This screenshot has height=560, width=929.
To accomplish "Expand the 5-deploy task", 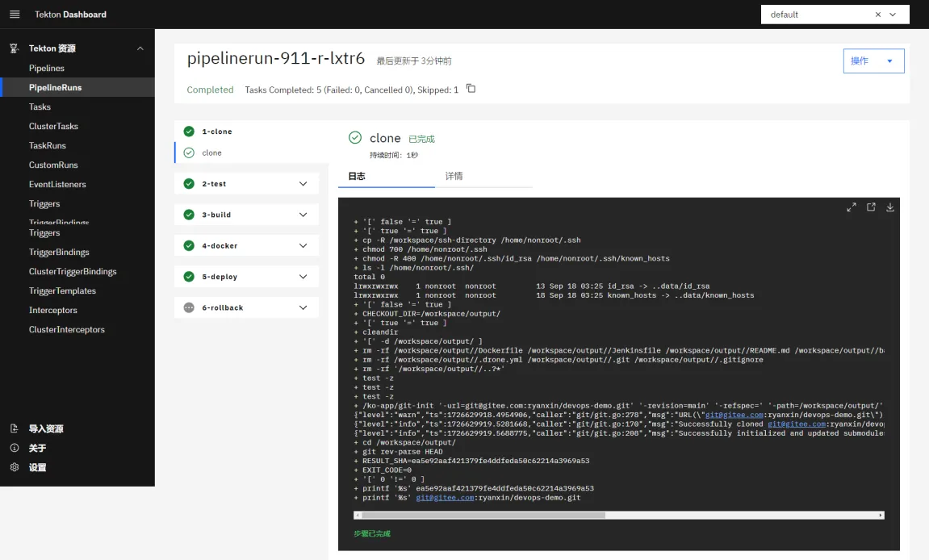I will pyautogui.click(x=303, y=276).
